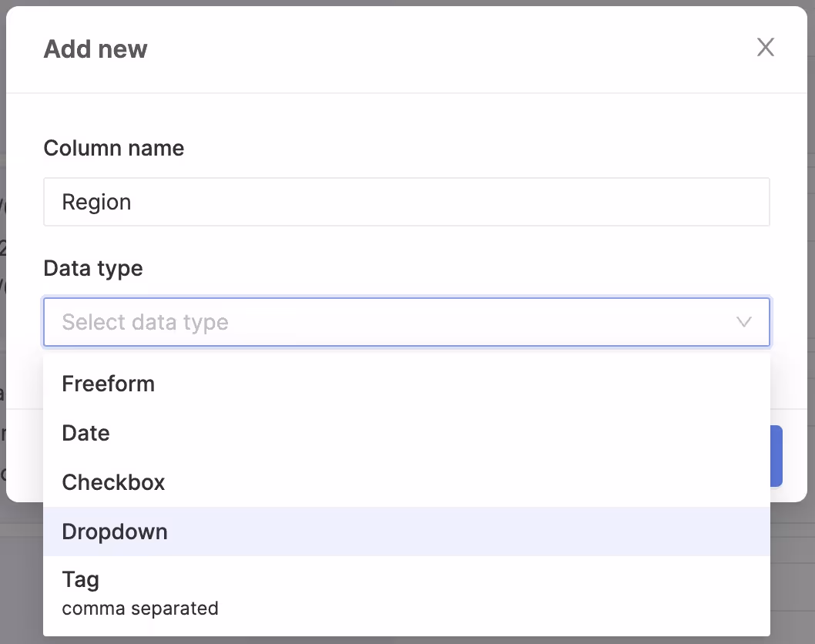The width and height of the screenshot is (815, 644).
Task: Click the comma separated hint under Tag
Action: [140, 609]
